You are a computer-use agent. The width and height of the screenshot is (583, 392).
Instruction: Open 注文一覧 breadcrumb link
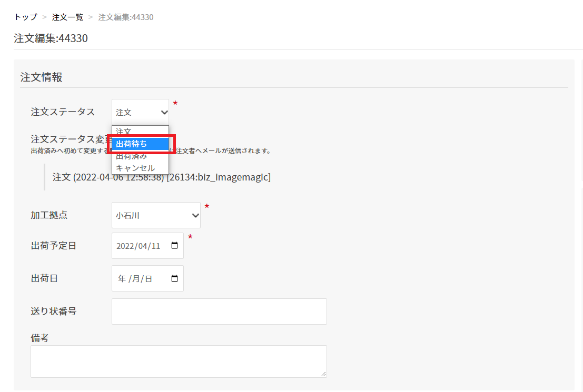click(x=67, y=17)
